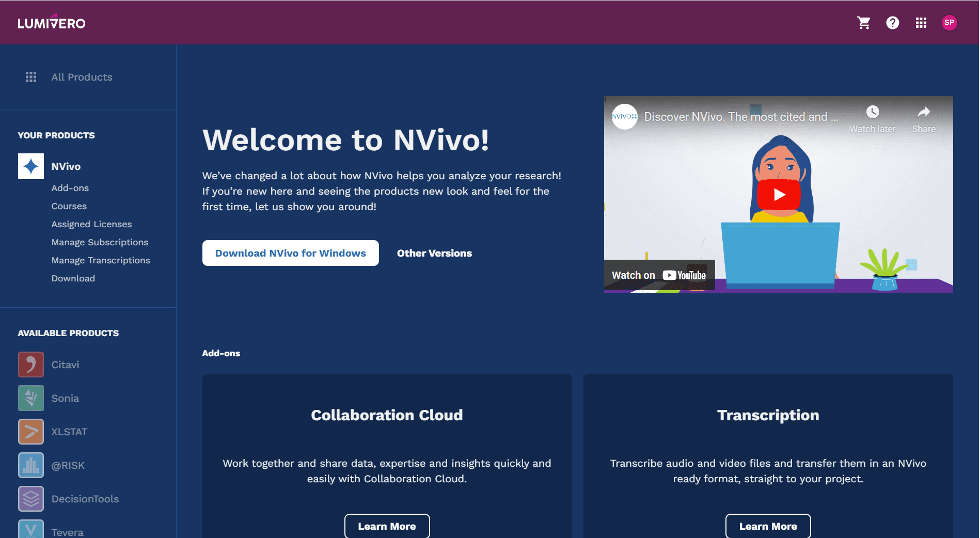Open the SP user profile avatar
Viewport: 980px width, 538px height.
(949, 23)
